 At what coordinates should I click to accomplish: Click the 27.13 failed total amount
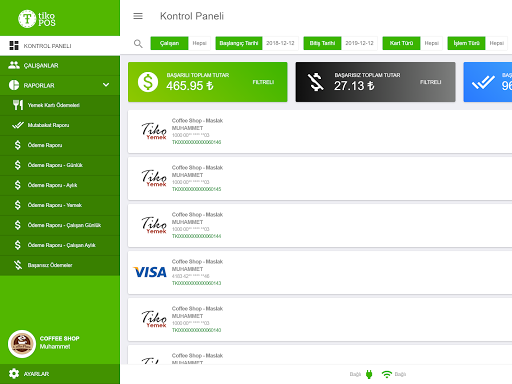tap(354, 86)
